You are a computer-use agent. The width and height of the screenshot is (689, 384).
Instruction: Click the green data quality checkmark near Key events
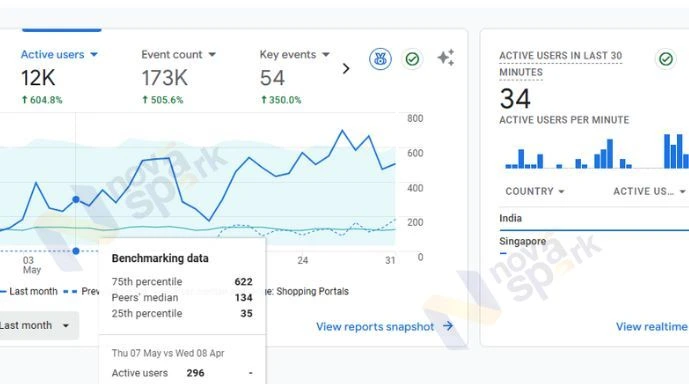(412, 59)
